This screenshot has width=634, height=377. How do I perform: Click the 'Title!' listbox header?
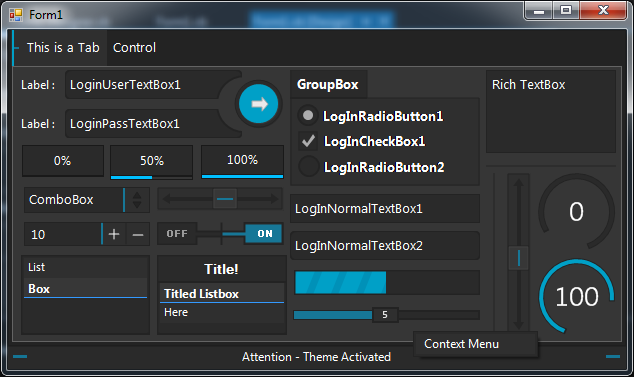222,269
